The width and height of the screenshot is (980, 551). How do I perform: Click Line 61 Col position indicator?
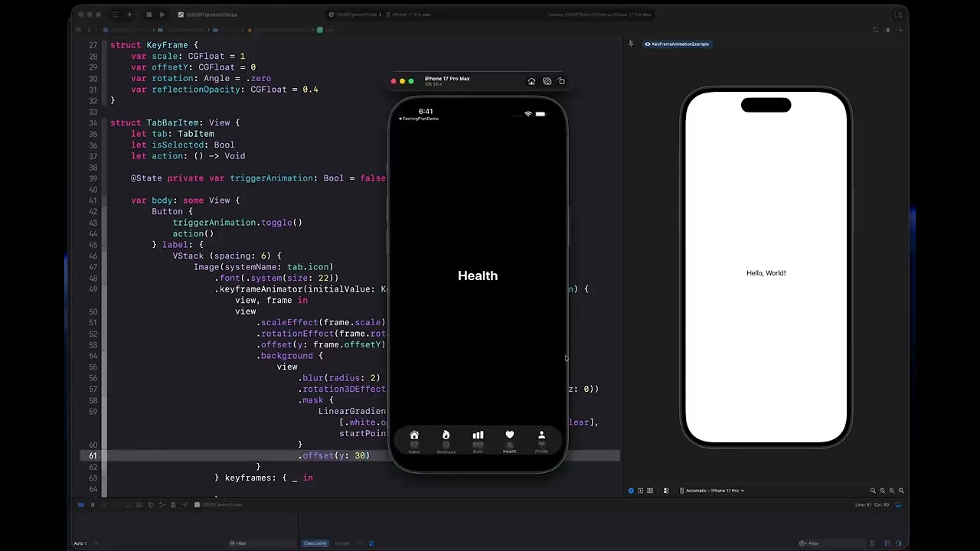click(871, 505)
